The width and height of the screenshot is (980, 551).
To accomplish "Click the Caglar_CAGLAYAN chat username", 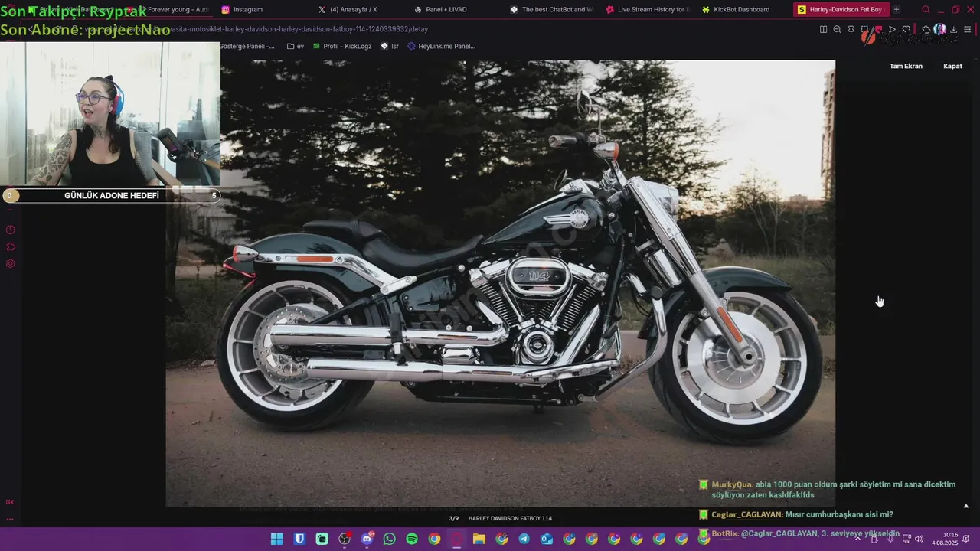I will pyautogui.click(x=746, y=514).
